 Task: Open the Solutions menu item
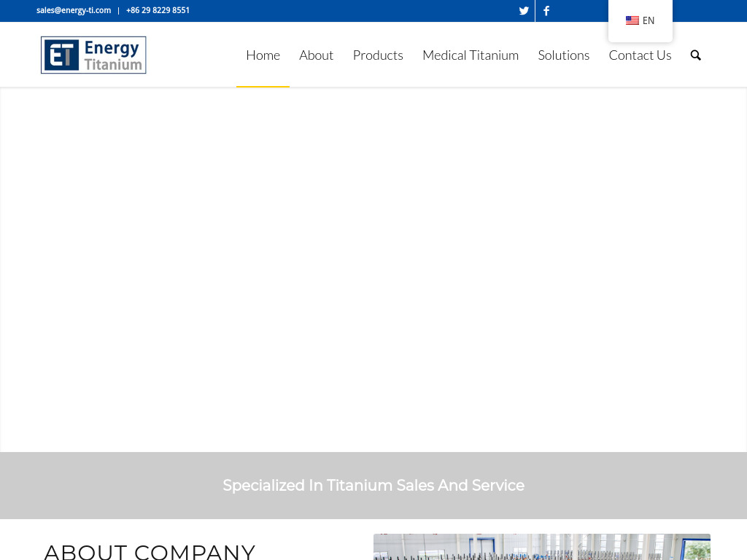click(564, 55)
